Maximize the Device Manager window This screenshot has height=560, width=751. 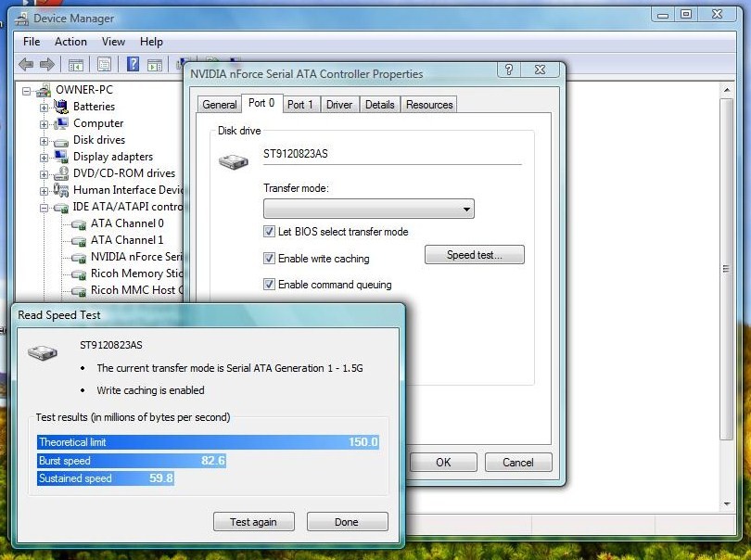686,15
